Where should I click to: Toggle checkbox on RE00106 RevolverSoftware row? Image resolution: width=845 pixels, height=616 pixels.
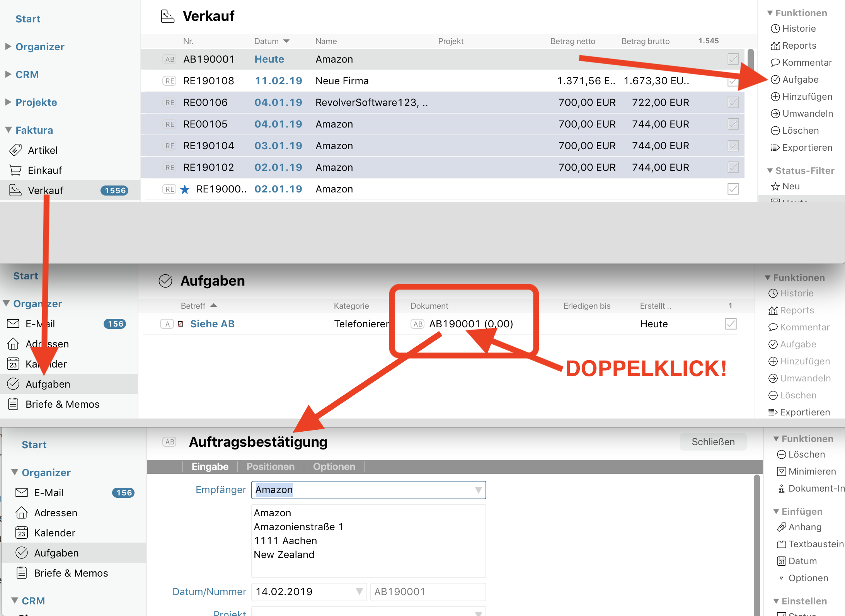tap(733, 102)
